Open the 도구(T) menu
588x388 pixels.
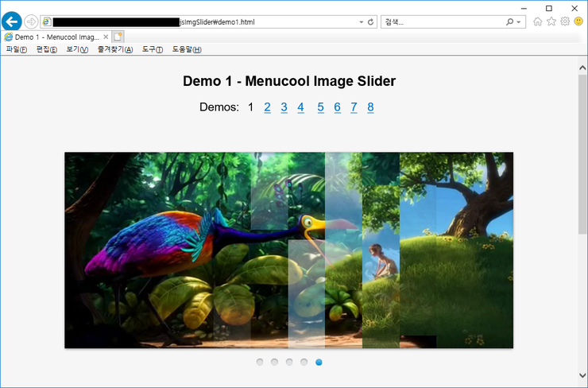152,49
